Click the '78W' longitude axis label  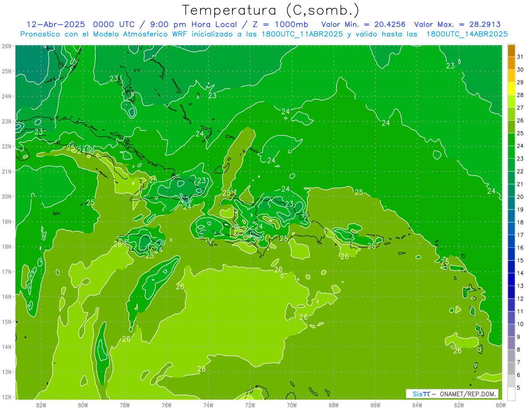(125, 405)
